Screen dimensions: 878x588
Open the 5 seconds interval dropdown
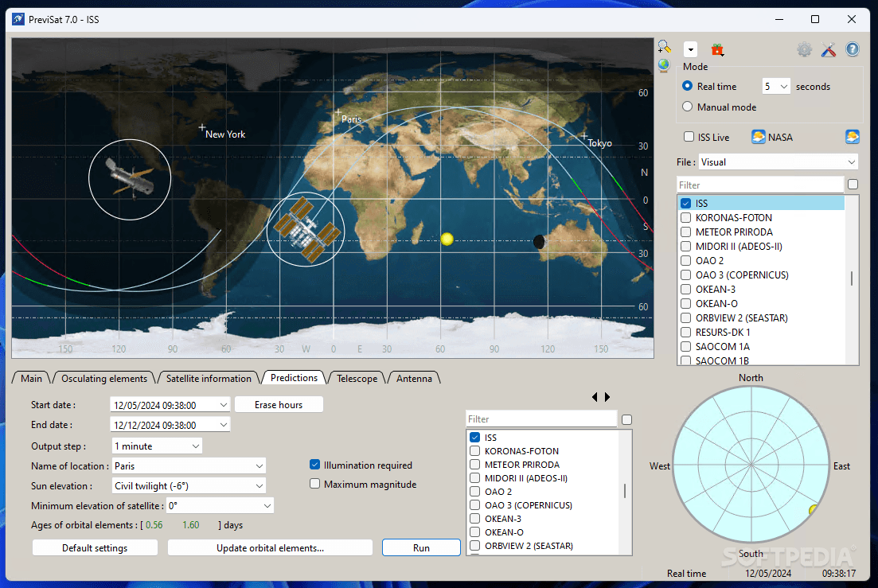tap(776, 86)
